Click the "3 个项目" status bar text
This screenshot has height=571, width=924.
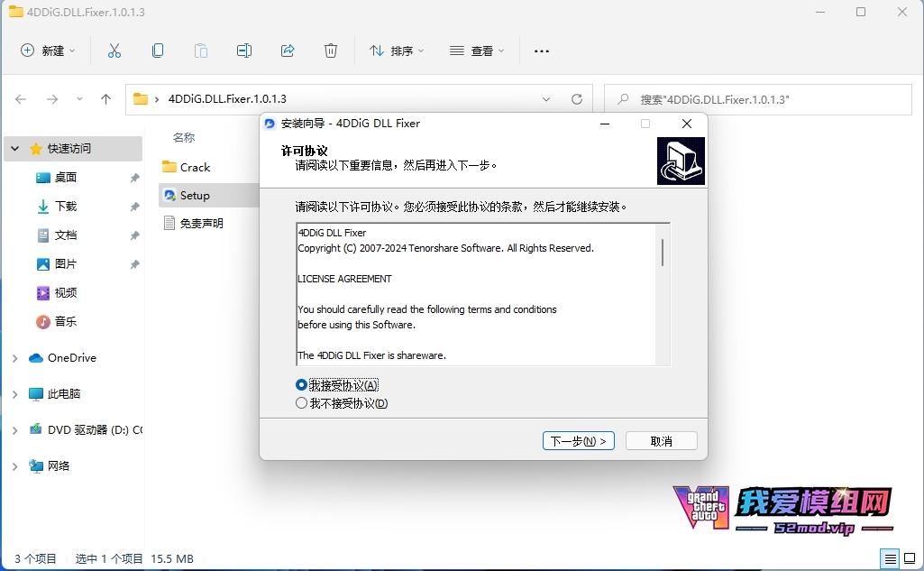click(x=35, y=558)
